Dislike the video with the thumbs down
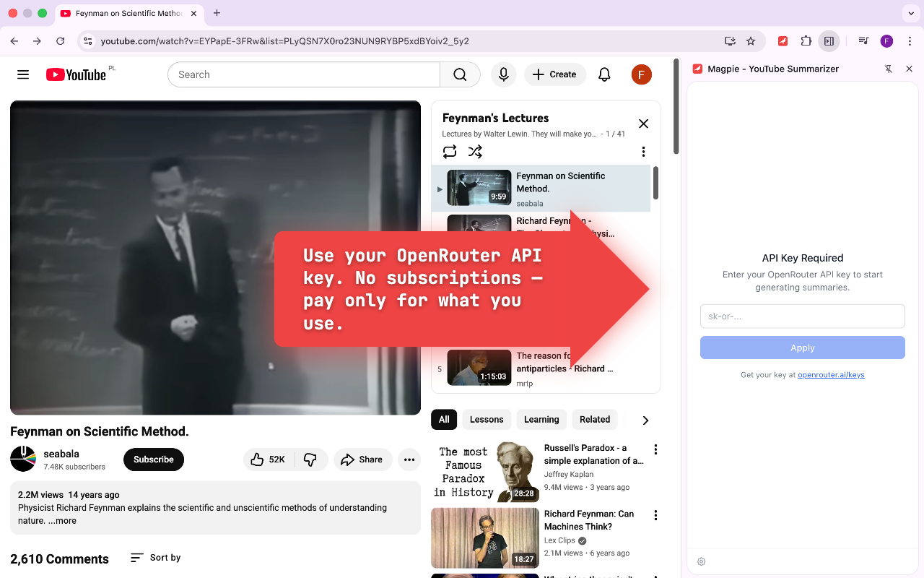 310,460
